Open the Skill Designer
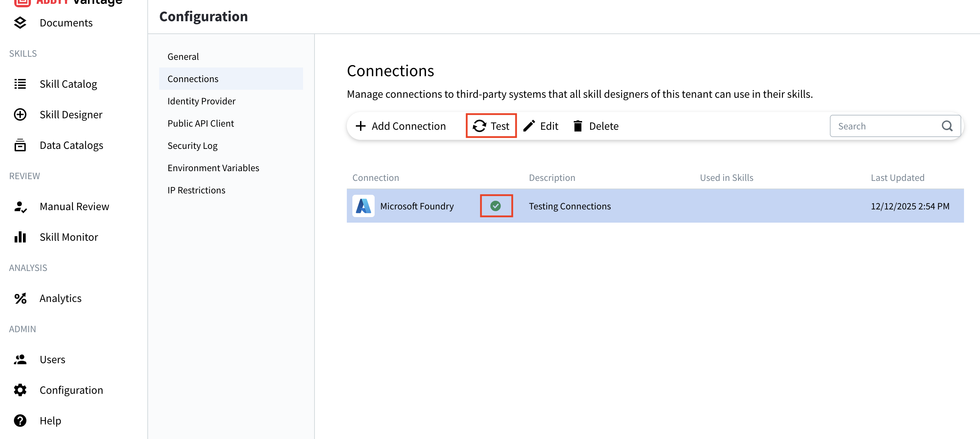The height and width of the screenshot is (439, 980). [x=71, y=114]
